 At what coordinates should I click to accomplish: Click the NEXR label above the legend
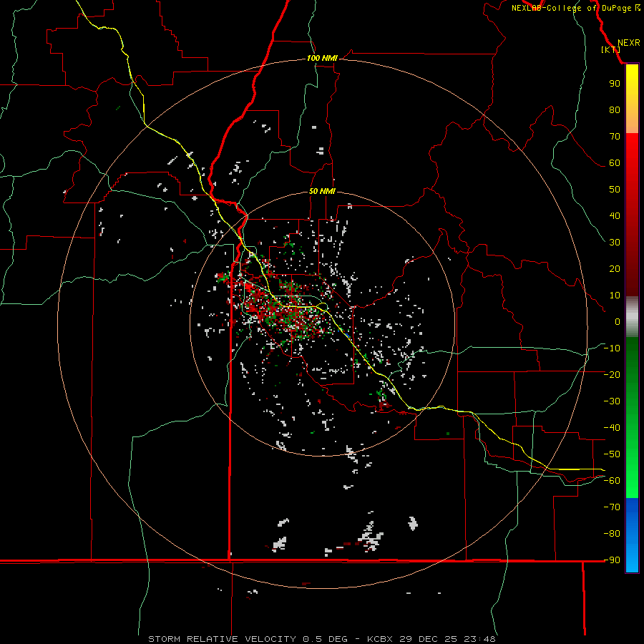point(629,43)
